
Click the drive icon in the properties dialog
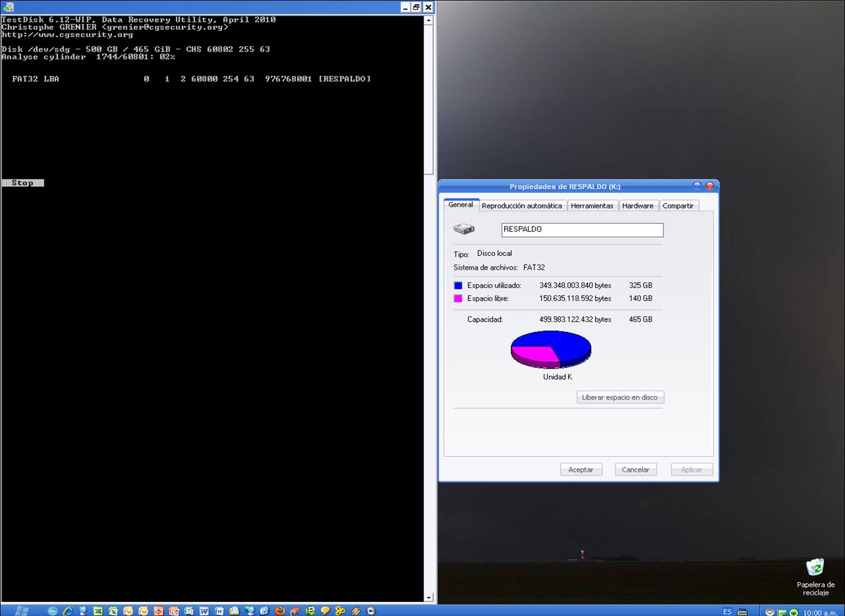pyautogui.click(x=464, y=229)
